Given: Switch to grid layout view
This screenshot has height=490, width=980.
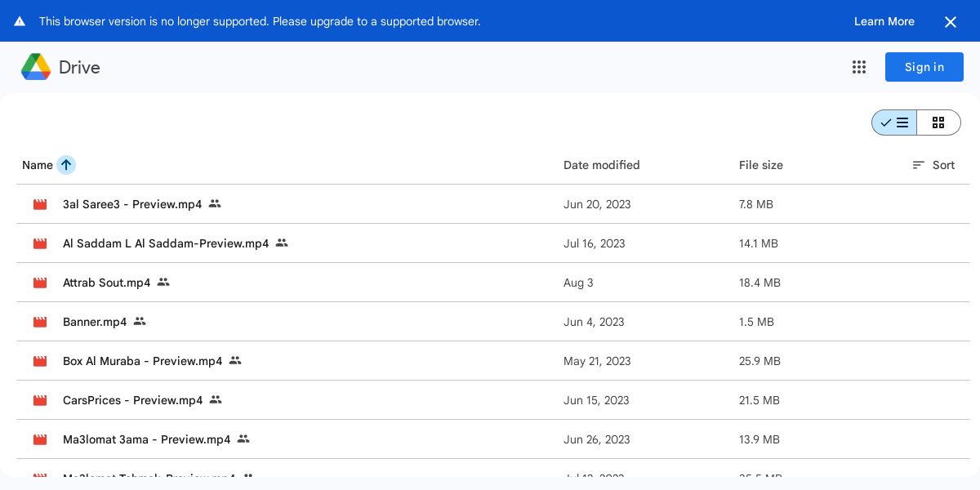Looking at the screenshot, I should tap(938, 122).
